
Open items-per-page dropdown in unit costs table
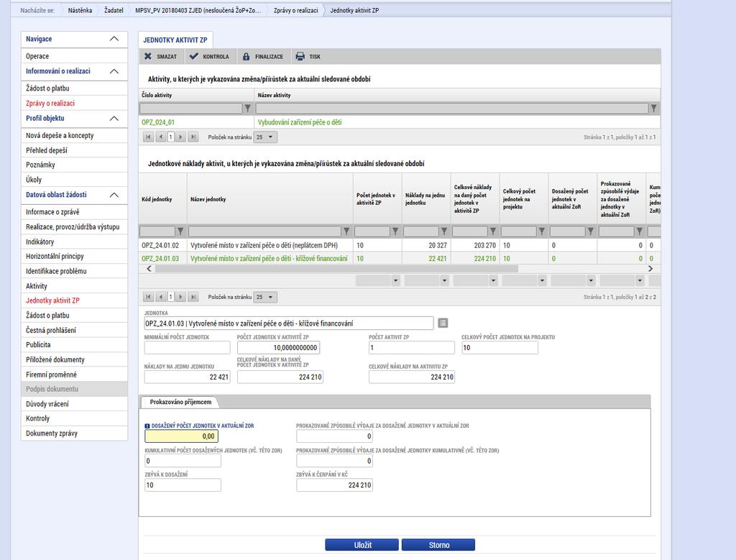265,297
